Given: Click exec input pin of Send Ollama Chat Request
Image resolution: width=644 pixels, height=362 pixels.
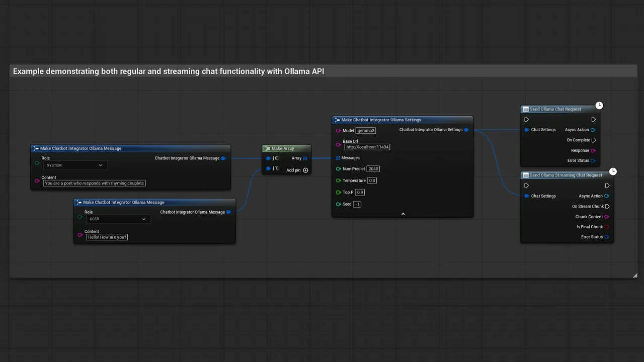Looking at the screenshot, I should pyautogui.click(x=526, y=120).
